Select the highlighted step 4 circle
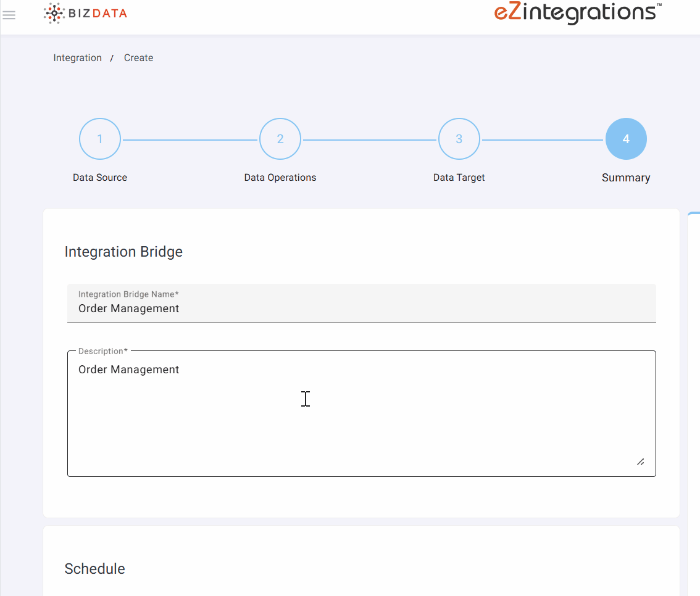 coord(626,139)
